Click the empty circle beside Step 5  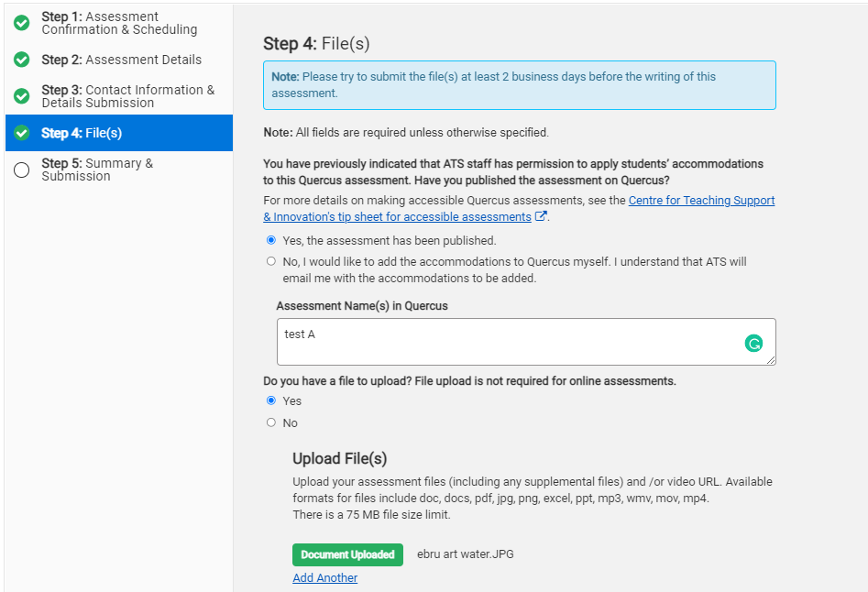[x=22, y=170]
